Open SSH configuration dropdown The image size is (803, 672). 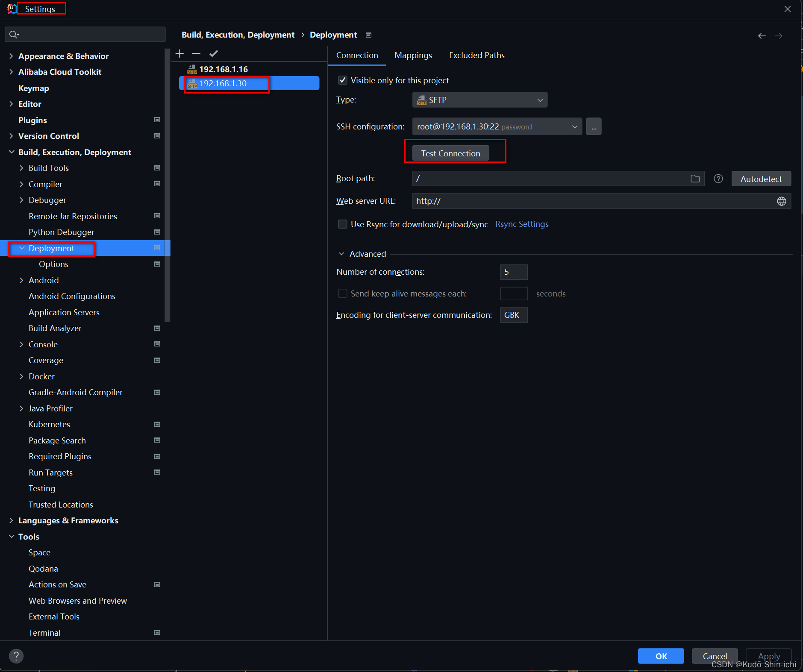[x=497, y=126]
